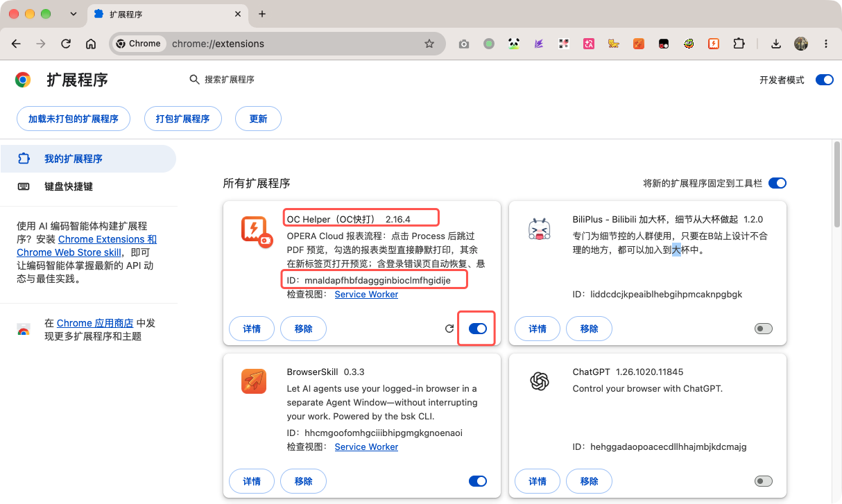Click the black ladybug extension icon
This screenshot has width=842, height=504.
664,44
